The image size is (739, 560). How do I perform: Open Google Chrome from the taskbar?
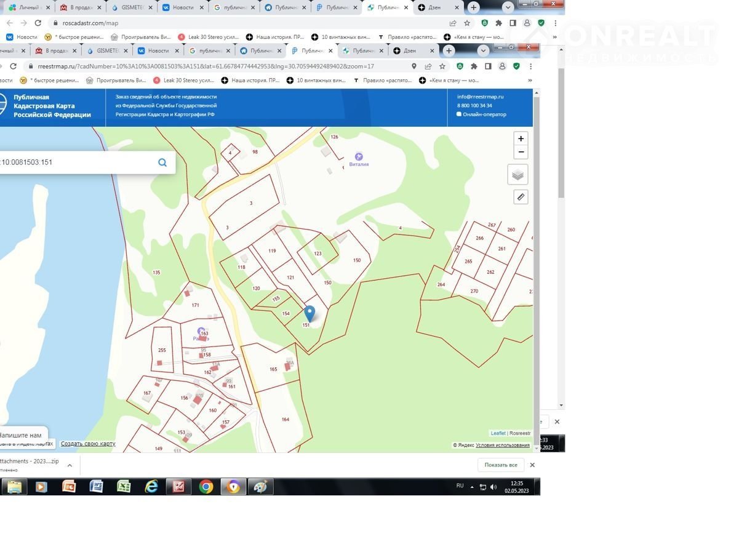click(x=206, y=487)
